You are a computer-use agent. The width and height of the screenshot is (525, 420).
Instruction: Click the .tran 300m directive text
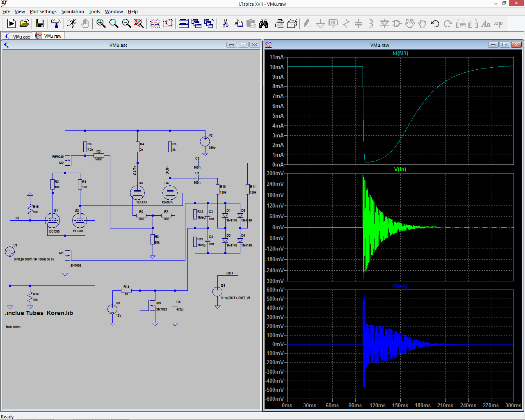coord(13,327)
